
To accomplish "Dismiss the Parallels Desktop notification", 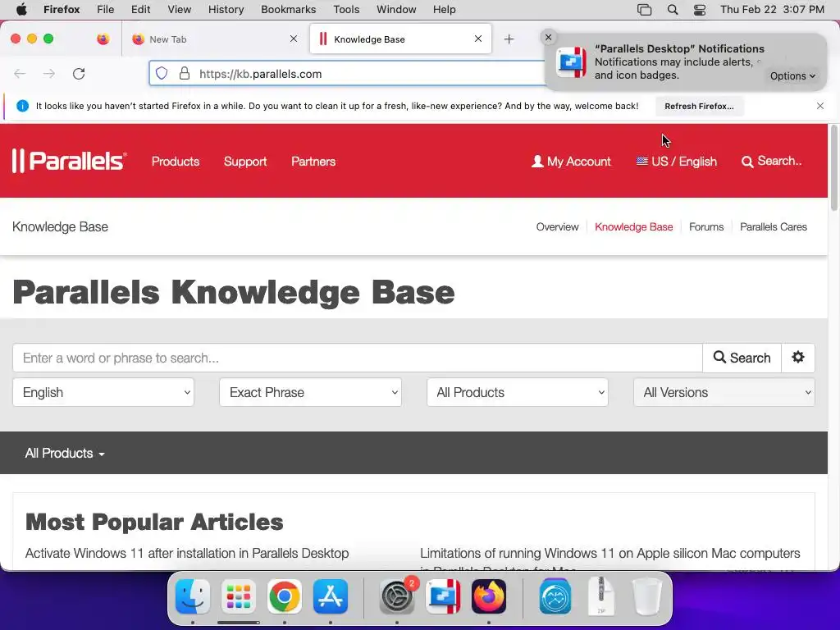I will pos(548,37).
